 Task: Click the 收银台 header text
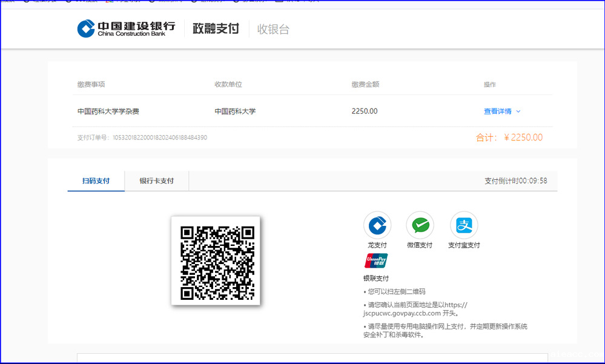tap(273, 29)
